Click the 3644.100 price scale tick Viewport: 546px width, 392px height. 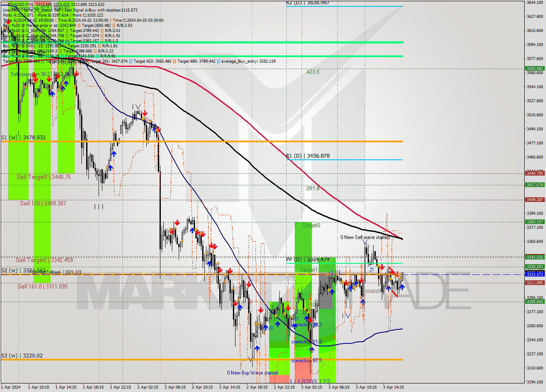pos(534,3)
